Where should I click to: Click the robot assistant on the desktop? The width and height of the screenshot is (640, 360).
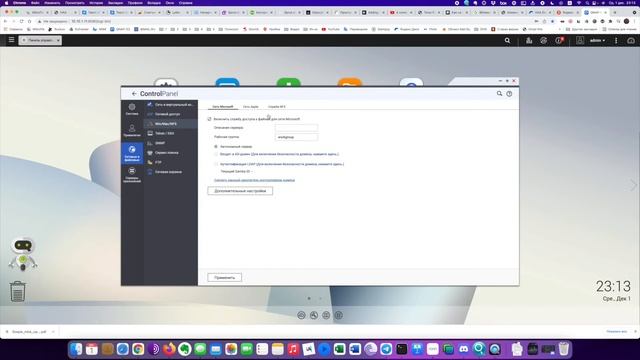(23, 254)
